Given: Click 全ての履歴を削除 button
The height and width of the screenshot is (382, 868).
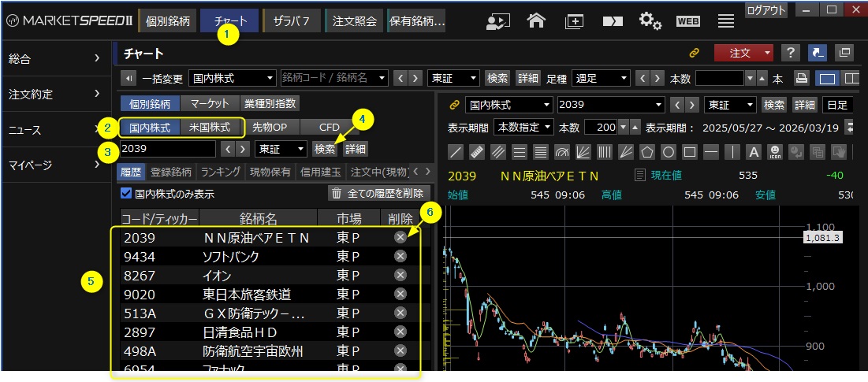Looking at the screenshot, I should coord(378,193).
